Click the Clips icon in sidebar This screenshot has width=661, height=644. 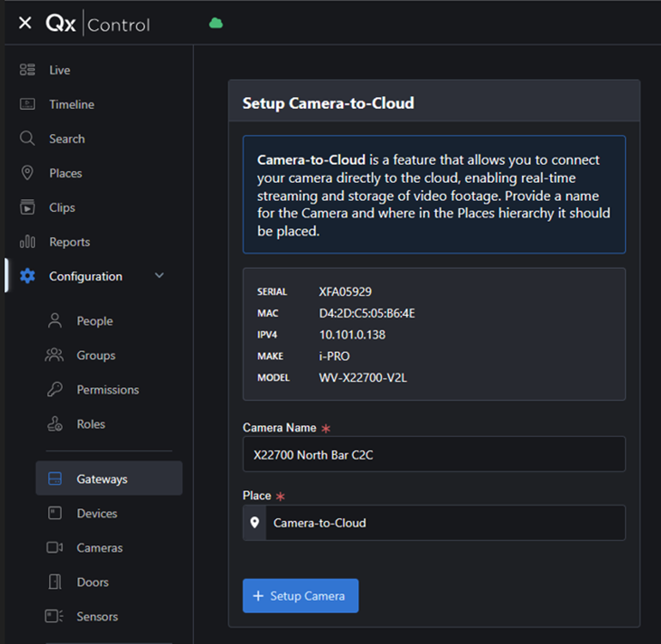point(27,207)
